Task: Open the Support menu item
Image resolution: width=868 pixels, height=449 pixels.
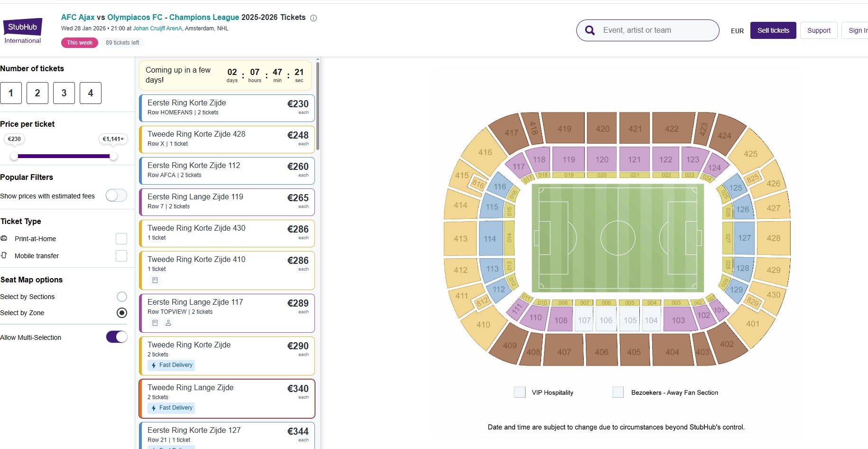Action: click(x=819, y=30)
